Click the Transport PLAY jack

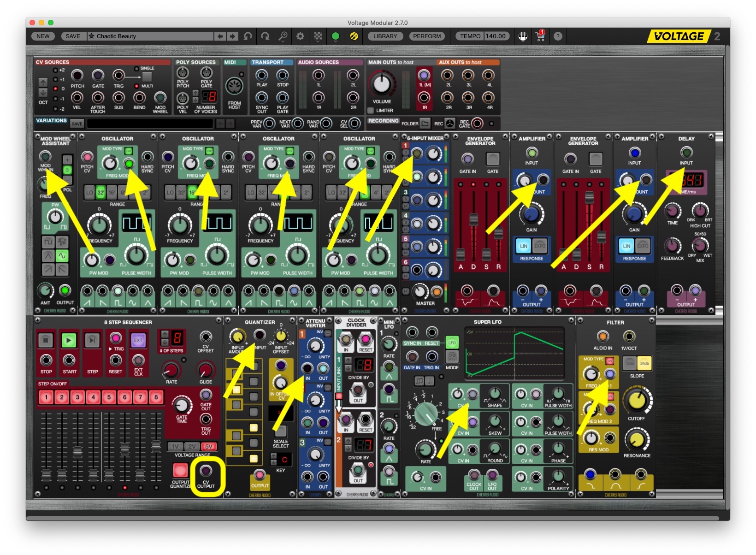click(262, 75)
